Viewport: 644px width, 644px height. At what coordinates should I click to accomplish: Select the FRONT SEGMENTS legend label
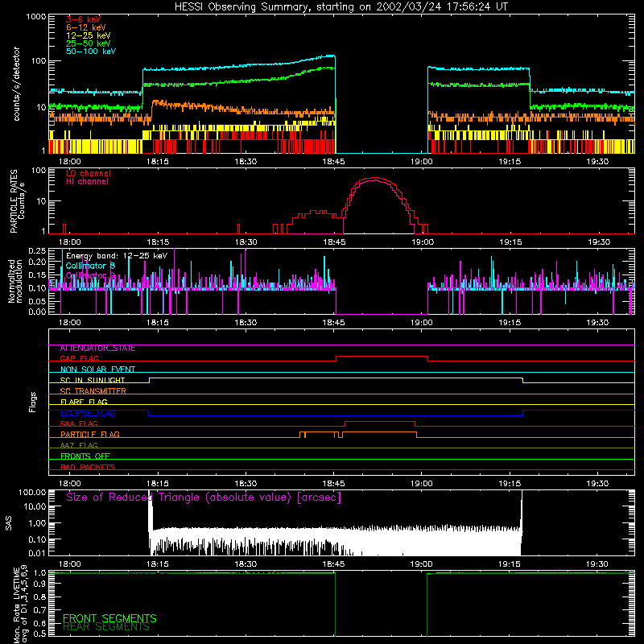click(x=109, y=618)
